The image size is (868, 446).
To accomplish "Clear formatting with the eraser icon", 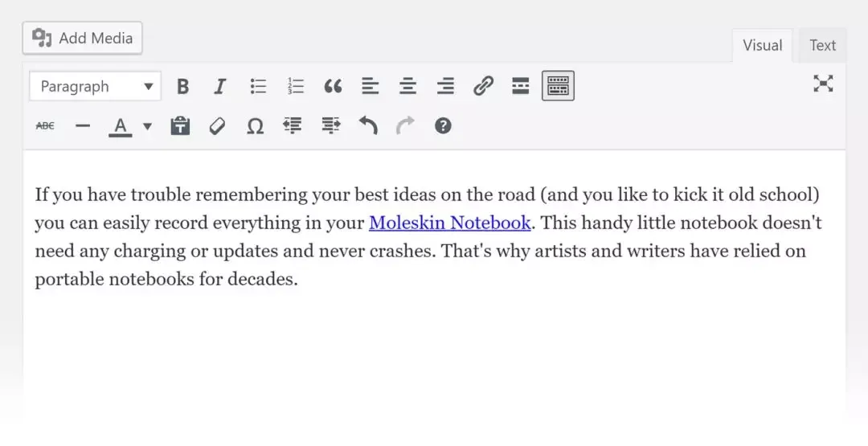I will (x=217, y=126).
